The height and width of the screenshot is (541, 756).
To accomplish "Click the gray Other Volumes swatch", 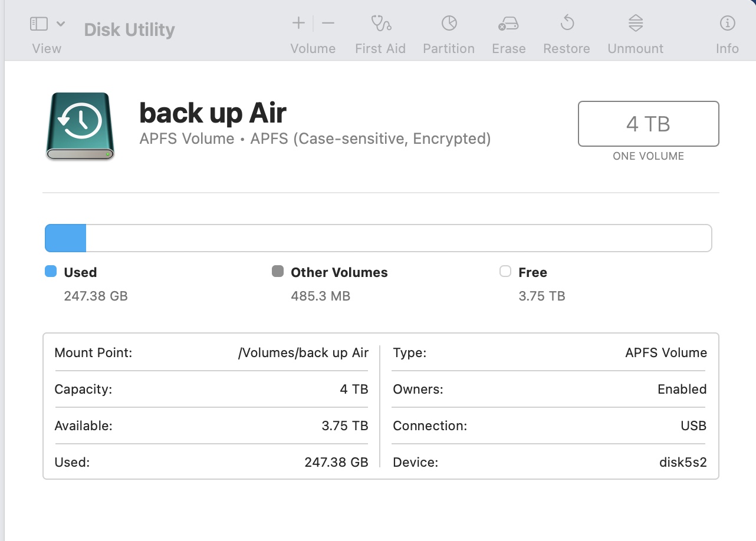I will pos(278,272).
